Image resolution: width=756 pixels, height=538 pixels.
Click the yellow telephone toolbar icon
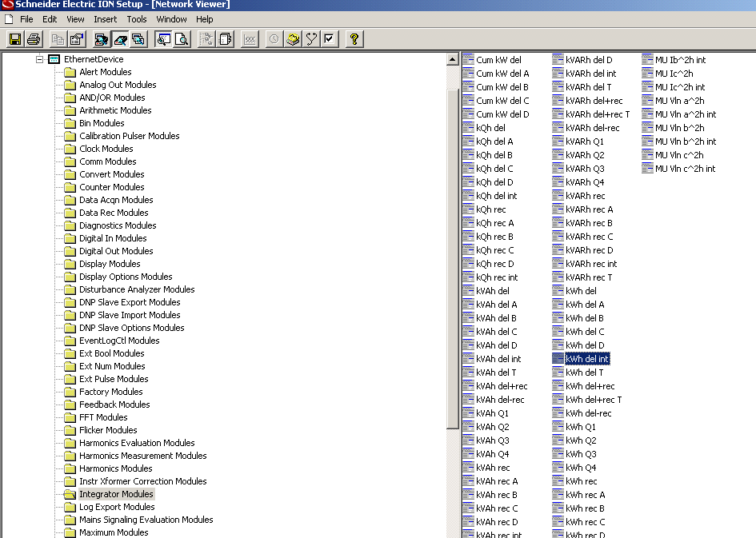click(x=293, y=39)
